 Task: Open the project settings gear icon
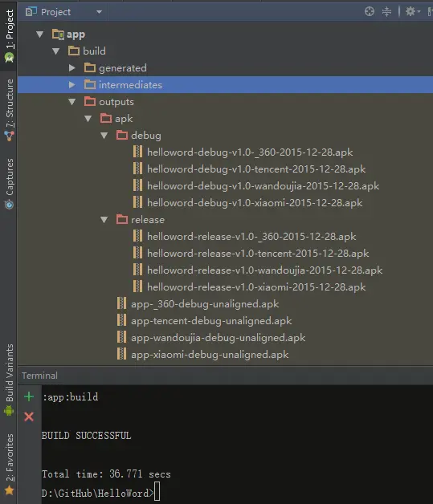coord(412,12)
